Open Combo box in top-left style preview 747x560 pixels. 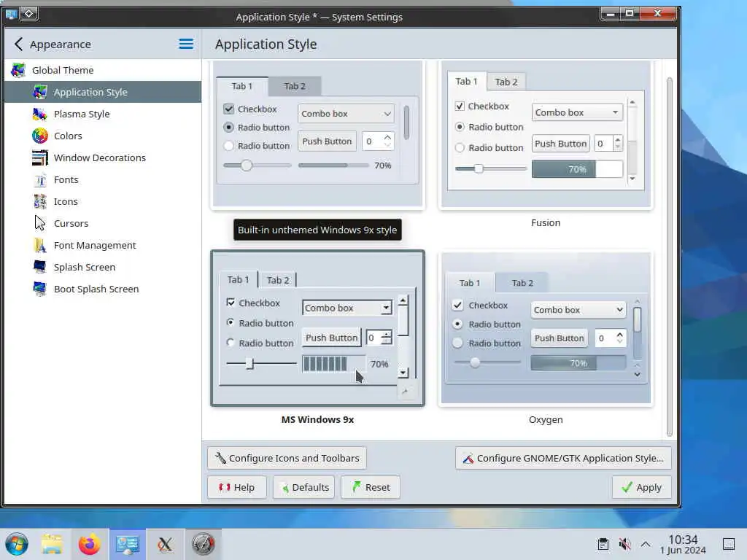coord(346,113)
